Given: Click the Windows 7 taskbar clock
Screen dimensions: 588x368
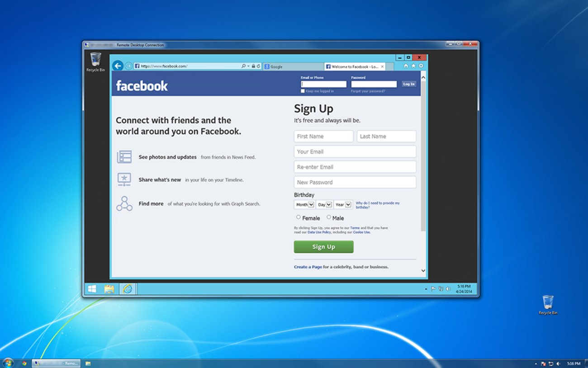Looking at the screenshot, I should point(574,363).
